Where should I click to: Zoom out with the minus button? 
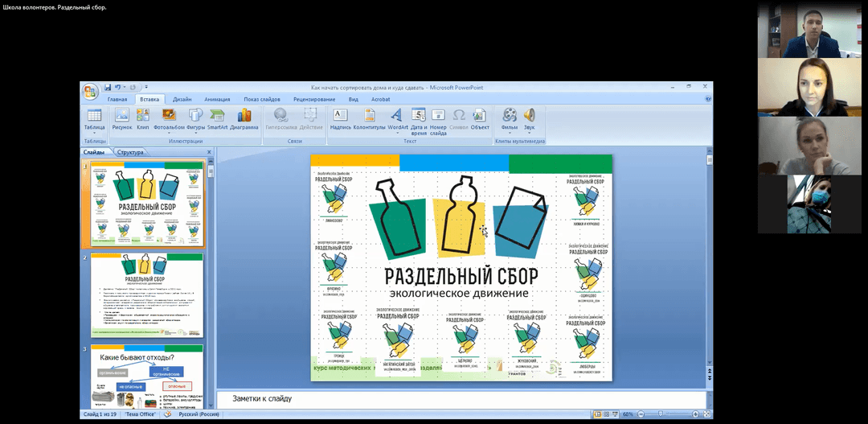point(641,414)
